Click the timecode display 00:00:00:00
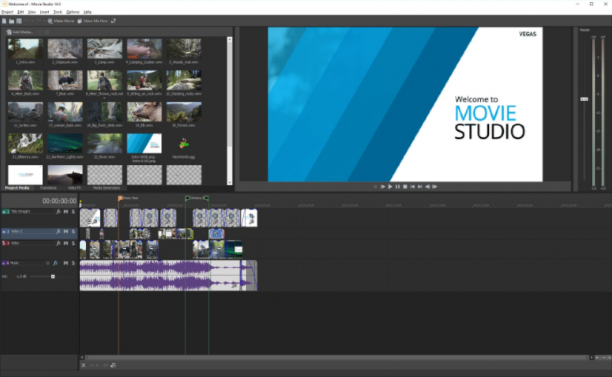The height and width of the screenshot is (377, 612). [59, 201]
